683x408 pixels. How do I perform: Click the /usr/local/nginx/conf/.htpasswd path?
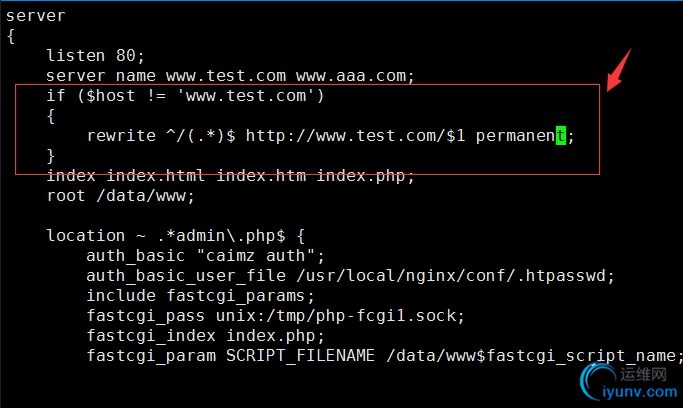(451, 276)
